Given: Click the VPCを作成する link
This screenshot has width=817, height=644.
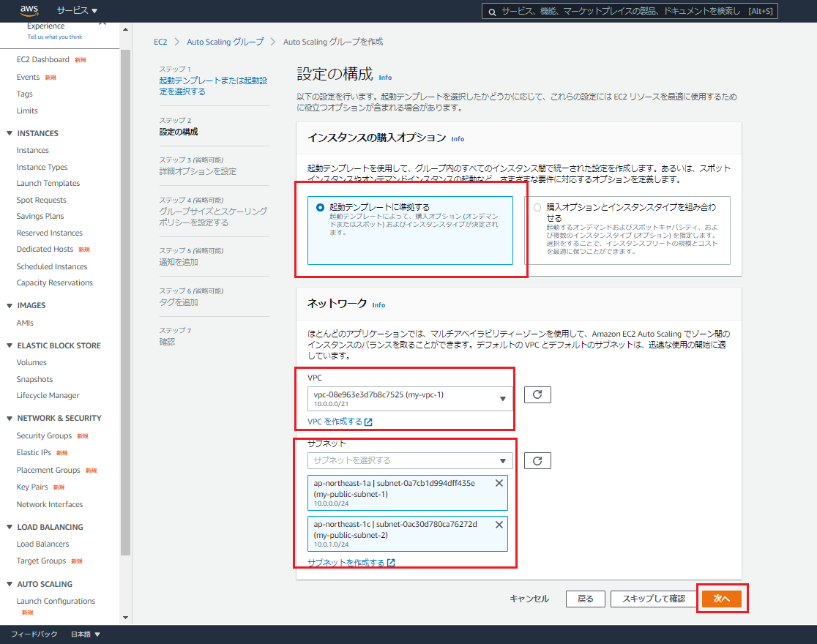Looking at the screenshot, I should (x=335, y=422).
